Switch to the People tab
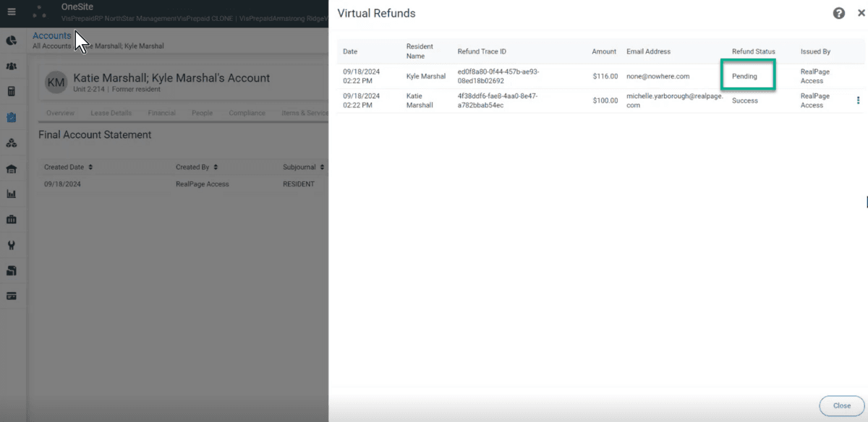Viewport: 868px width, 422px height. 203,113
